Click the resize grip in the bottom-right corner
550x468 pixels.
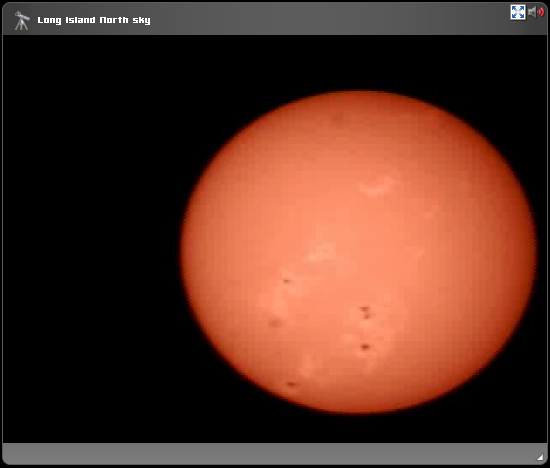tap(540, 457)
